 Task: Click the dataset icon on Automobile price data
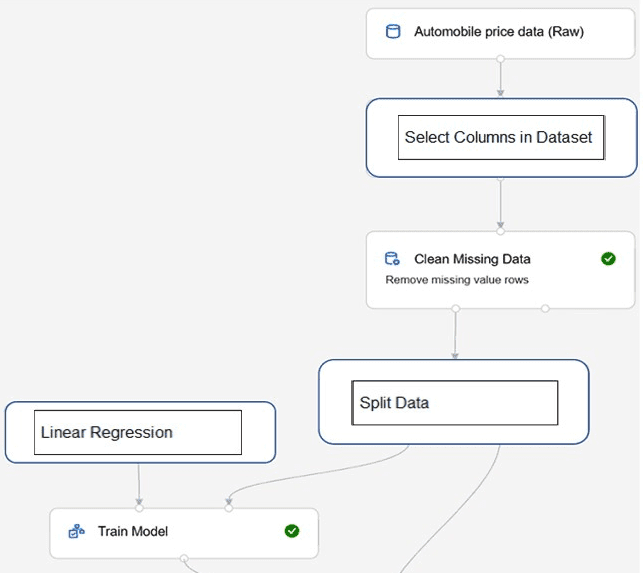pos(393,32)
